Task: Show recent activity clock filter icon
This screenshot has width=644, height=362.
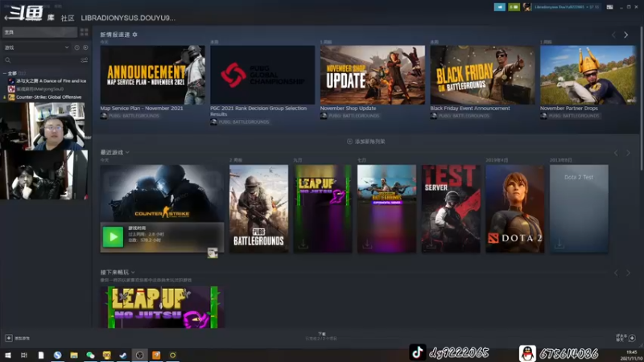Action: pos(76,47)
